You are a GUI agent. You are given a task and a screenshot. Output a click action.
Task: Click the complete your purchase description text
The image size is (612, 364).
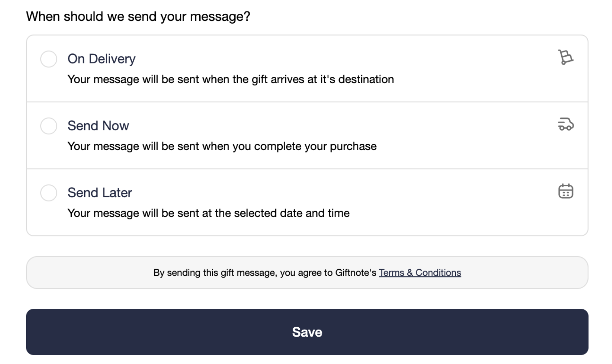pos(222,146)
